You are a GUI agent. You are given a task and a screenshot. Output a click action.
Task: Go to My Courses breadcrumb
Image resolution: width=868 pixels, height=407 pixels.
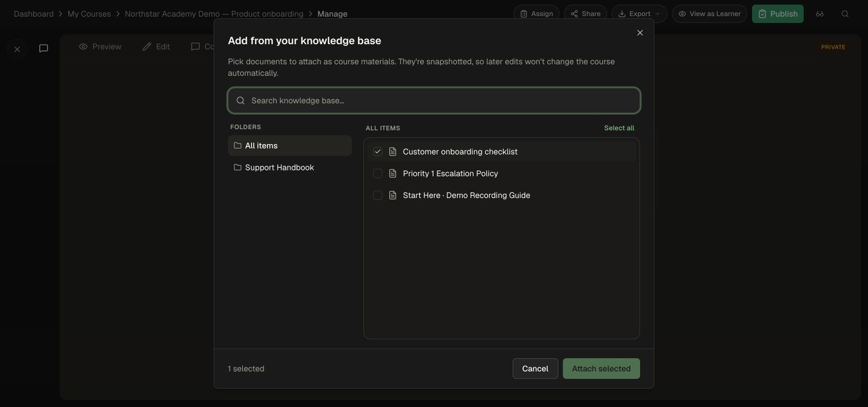[x=89, y=14]
